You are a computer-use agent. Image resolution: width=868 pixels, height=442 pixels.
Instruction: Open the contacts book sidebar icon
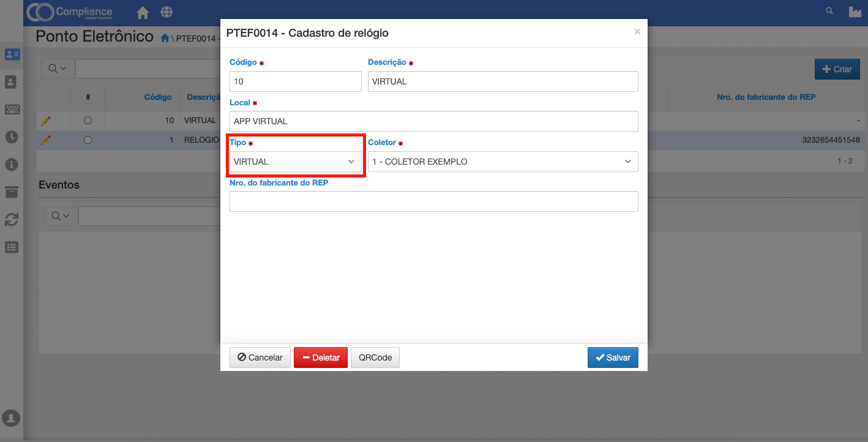[11, 81]
